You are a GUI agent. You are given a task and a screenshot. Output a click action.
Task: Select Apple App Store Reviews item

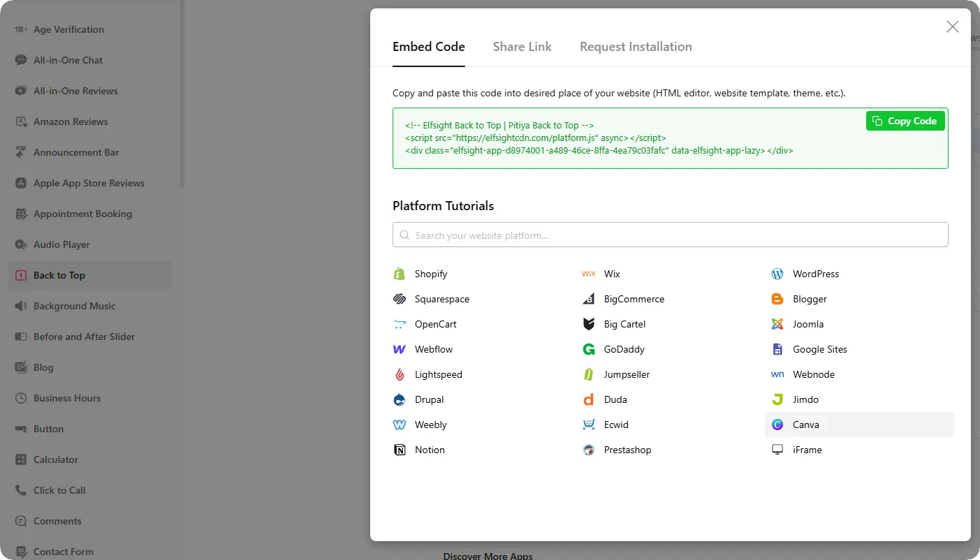[x=89, y=183]
